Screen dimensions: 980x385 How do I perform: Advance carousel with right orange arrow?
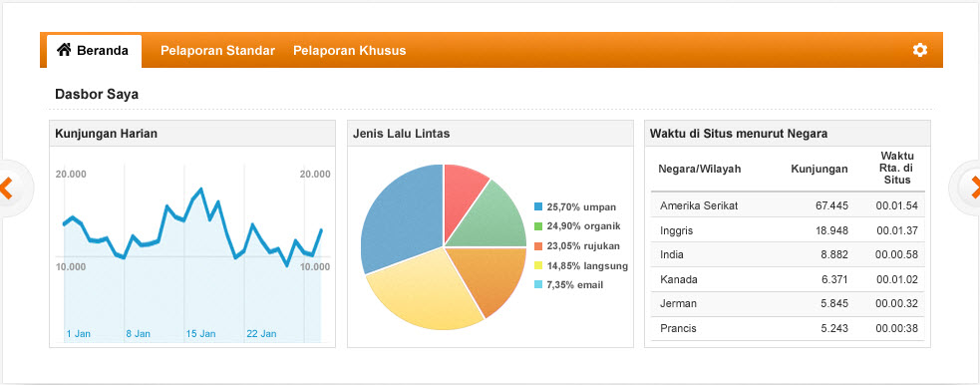coord(974,189)
